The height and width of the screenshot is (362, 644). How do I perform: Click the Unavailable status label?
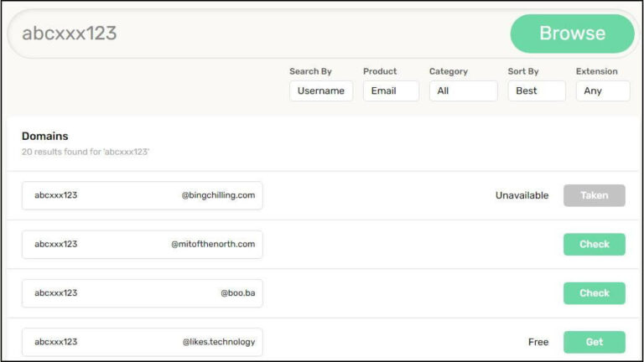[522, 195]
